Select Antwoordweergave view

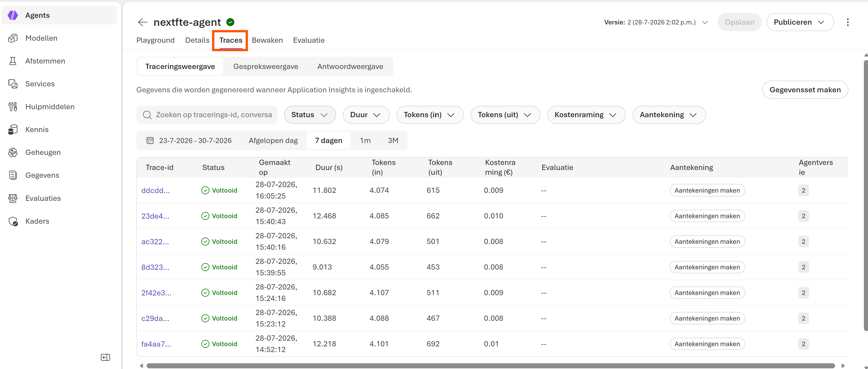click(x=350, y=66)
